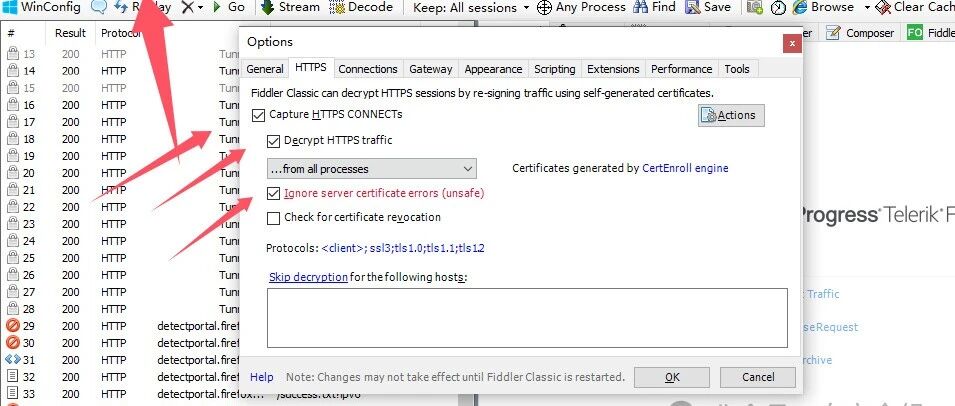Click the Browse toolbar button
955x406 pixels.
click(x=824, y=7)
